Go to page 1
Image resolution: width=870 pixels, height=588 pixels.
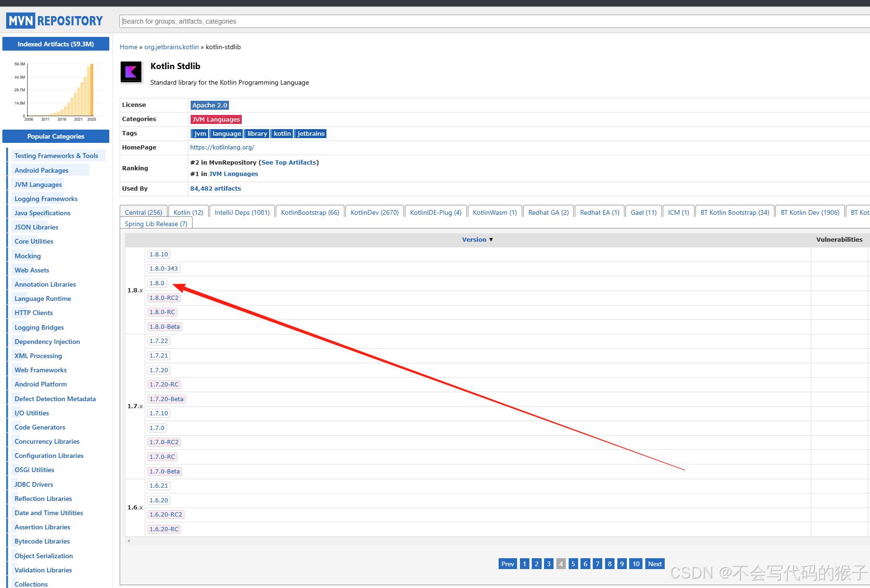tap(524, 564)
